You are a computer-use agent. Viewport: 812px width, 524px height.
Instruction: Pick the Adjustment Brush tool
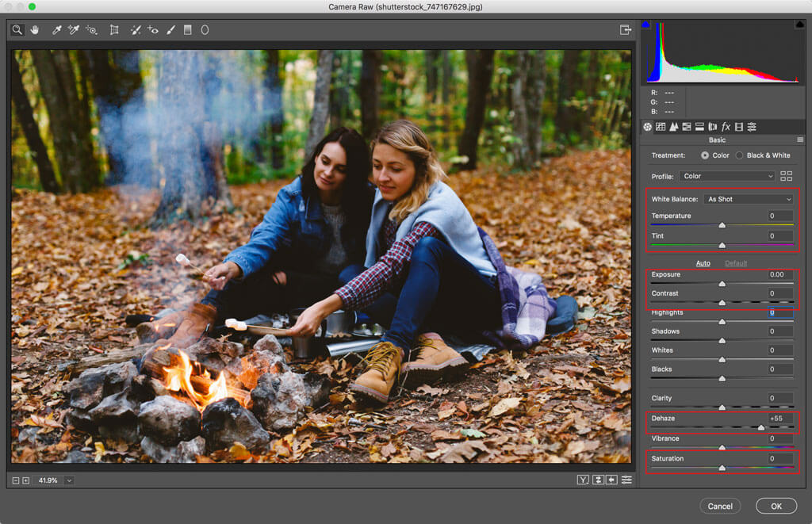click(x=170, y=30)
